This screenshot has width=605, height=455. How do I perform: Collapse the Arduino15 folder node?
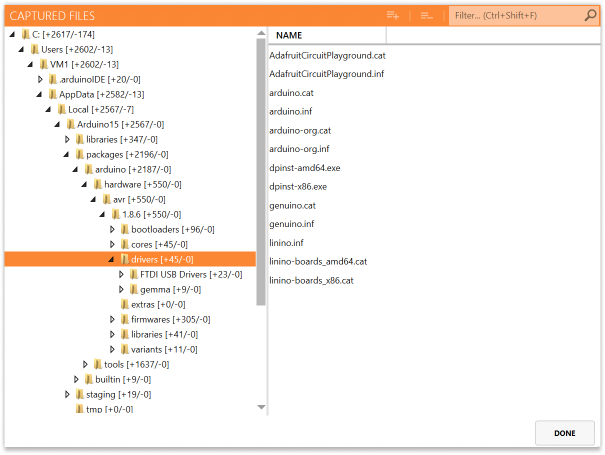coord(57,124)
